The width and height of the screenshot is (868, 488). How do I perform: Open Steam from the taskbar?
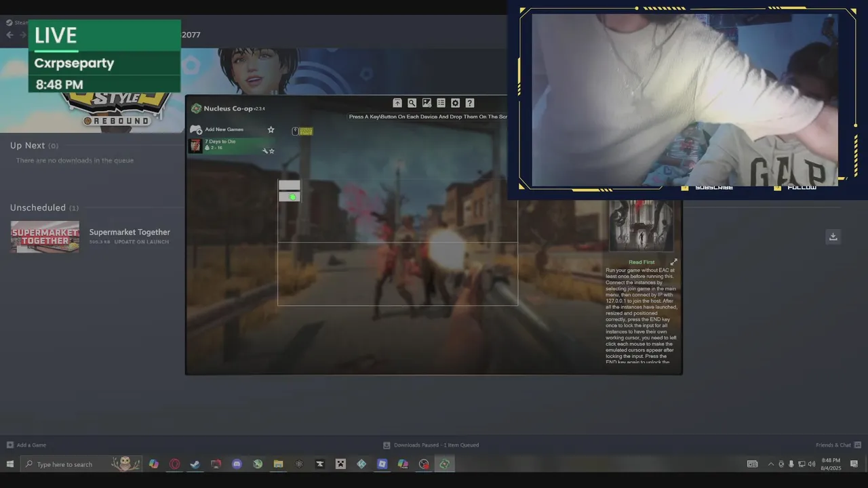tap(195, 464)
